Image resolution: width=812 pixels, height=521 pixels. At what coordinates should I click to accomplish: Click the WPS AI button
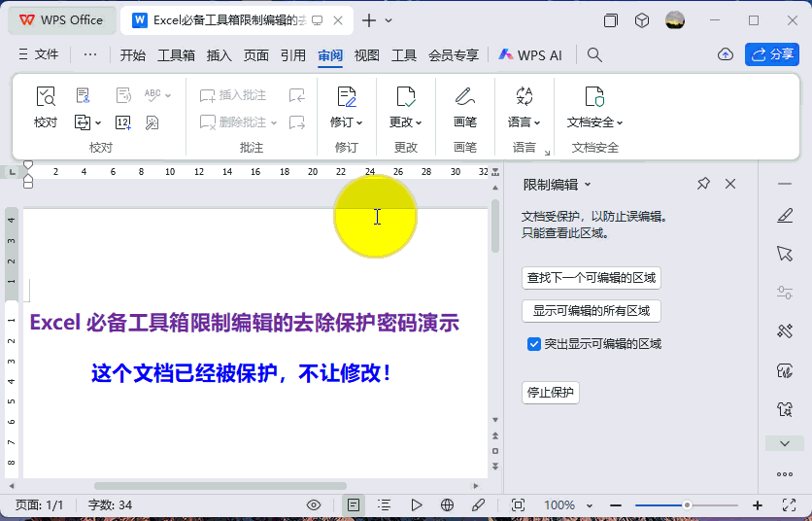530,55
